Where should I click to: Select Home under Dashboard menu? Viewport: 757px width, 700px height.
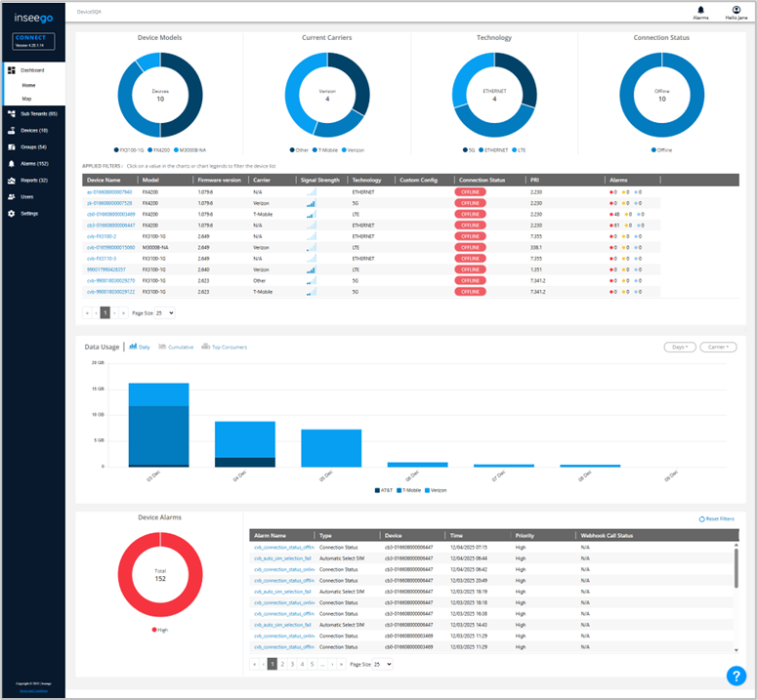29,85
